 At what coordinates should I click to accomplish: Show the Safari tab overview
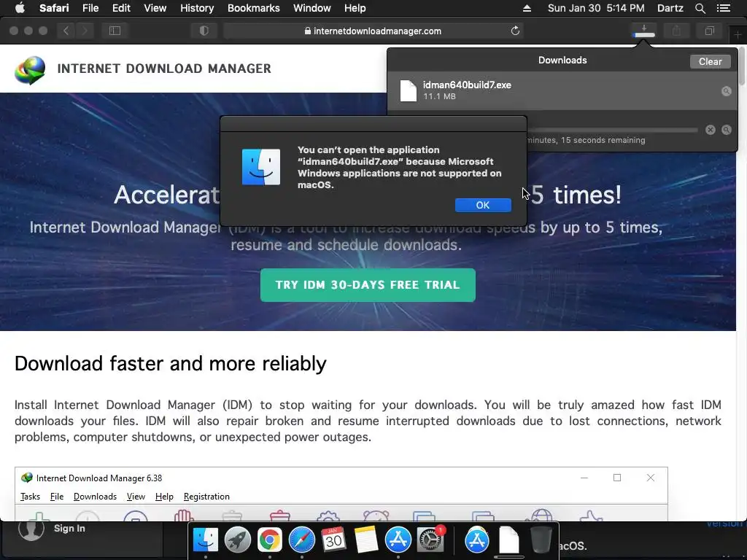click(709, 31)
